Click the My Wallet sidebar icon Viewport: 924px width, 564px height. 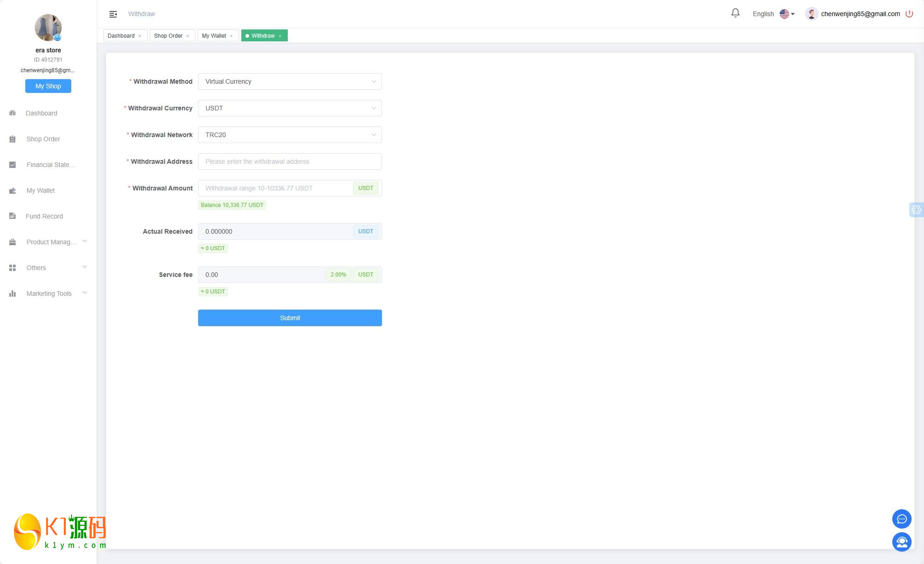pos(12,190)
